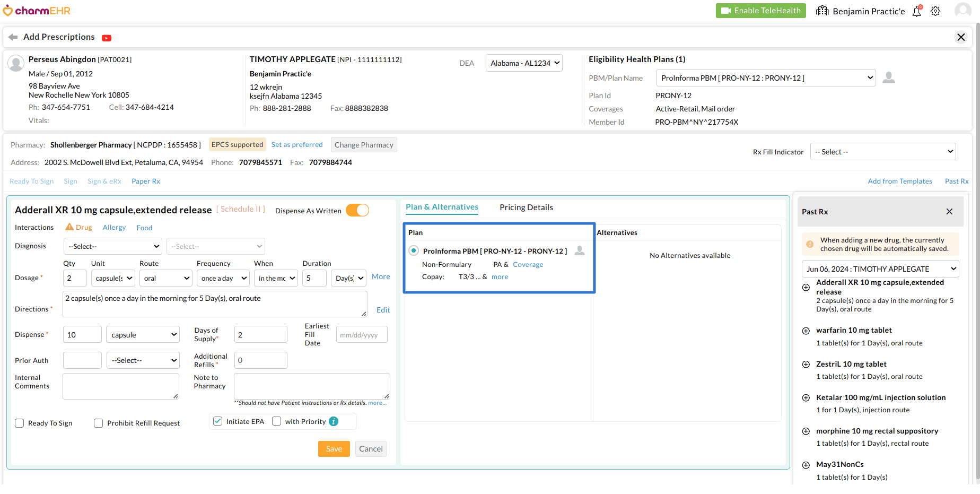Click into the Note to Pharmacy field

[312, 386]
